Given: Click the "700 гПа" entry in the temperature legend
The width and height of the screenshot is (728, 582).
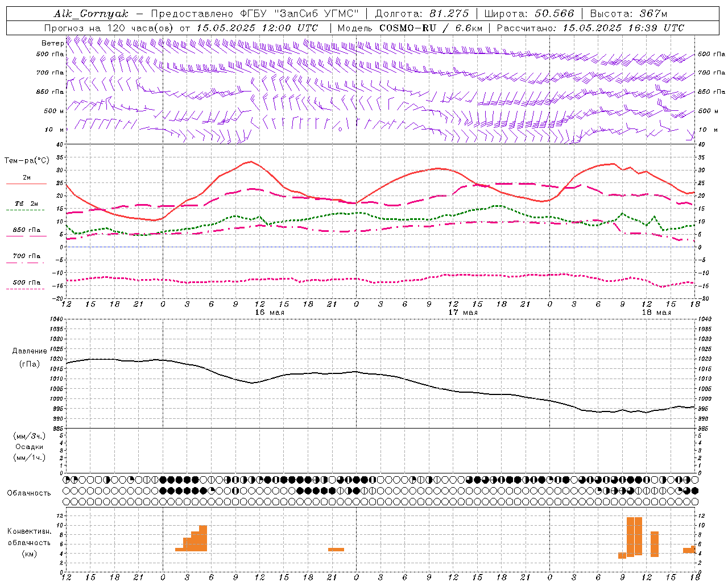Looking at the screenshot, I should [27, 256].
